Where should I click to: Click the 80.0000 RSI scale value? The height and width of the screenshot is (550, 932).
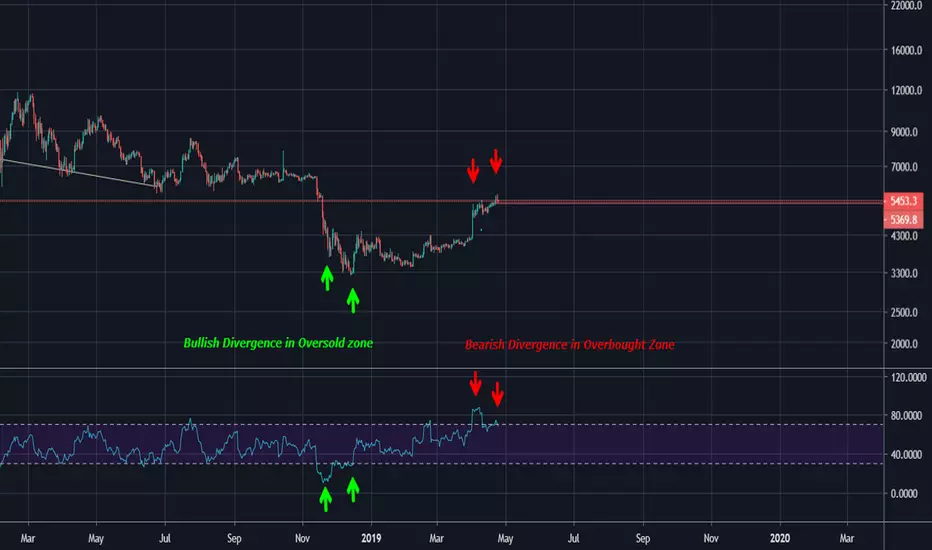[908, 416]
